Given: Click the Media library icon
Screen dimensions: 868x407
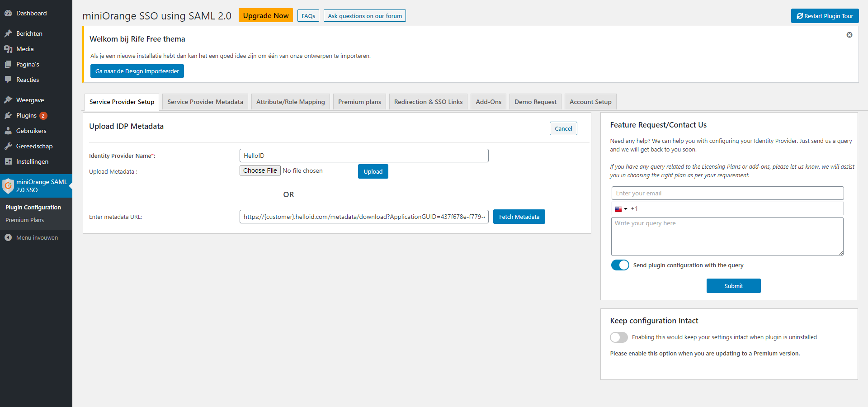Looking at the screenshot, I should (x=8, y=49).
